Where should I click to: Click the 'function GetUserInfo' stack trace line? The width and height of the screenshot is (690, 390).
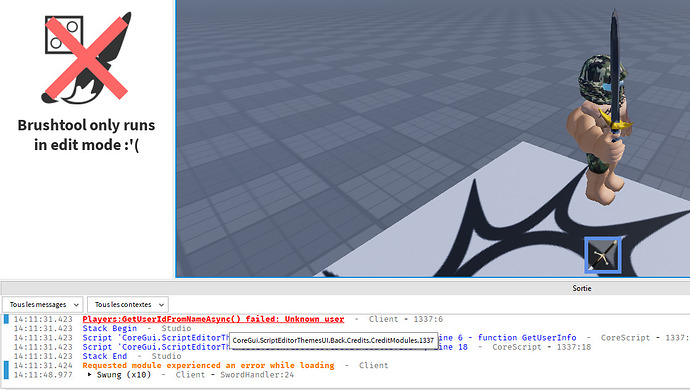[x=527, y=338]
